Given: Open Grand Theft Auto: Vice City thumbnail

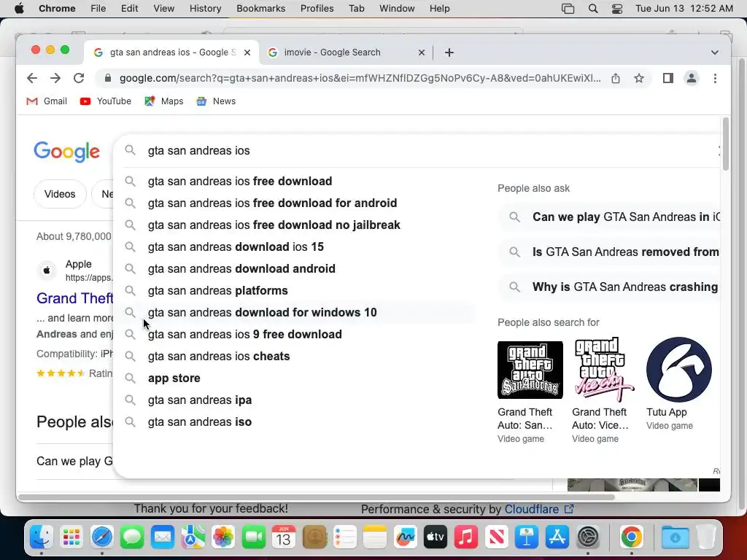Looking at the screenshot, I should point(604,370).
